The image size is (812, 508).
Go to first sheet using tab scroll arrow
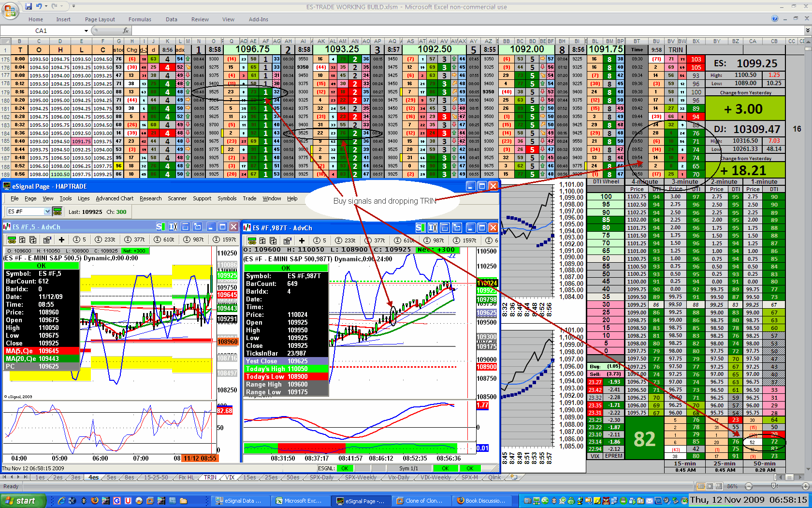5,477
